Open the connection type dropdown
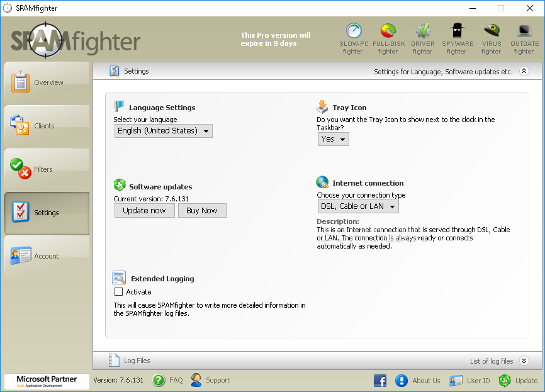Screen dimensions: 545x392 (x=358, y=206)
